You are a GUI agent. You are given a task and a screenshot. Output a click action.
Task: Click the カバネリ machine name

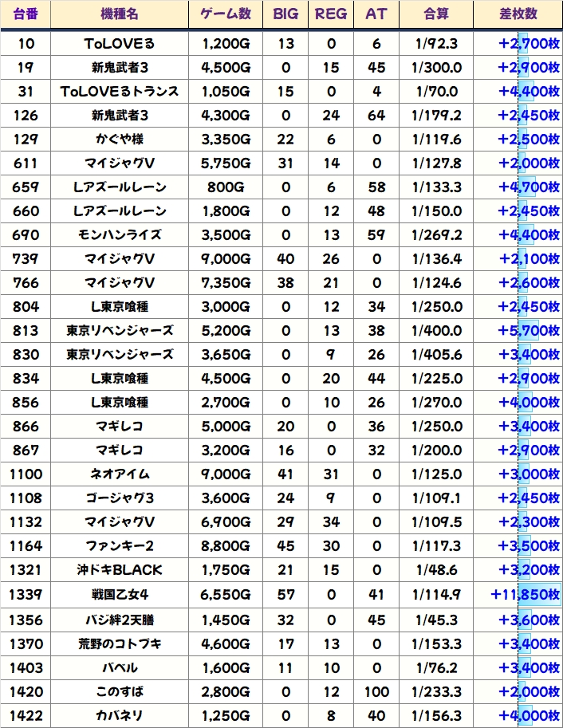click(x=120, y=714)
